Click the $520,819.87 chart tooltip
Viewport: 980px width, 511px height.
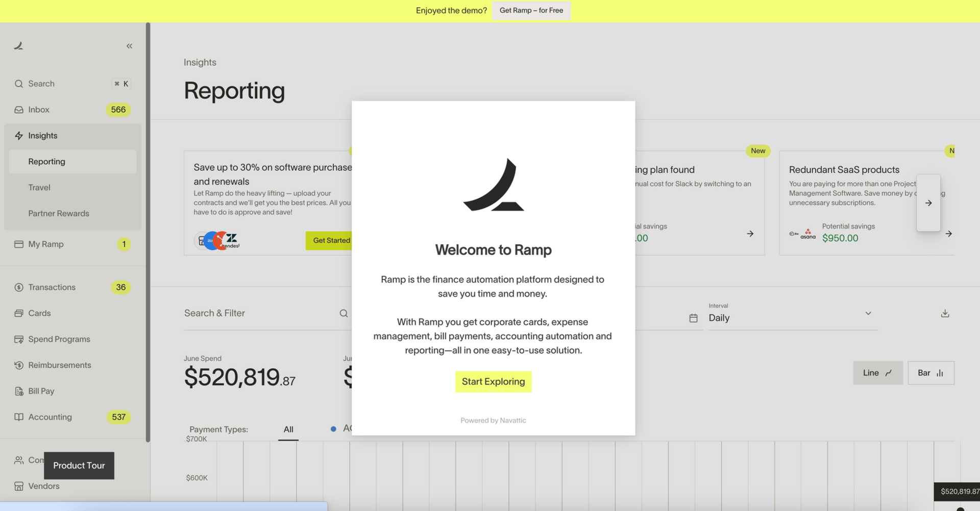957,492
